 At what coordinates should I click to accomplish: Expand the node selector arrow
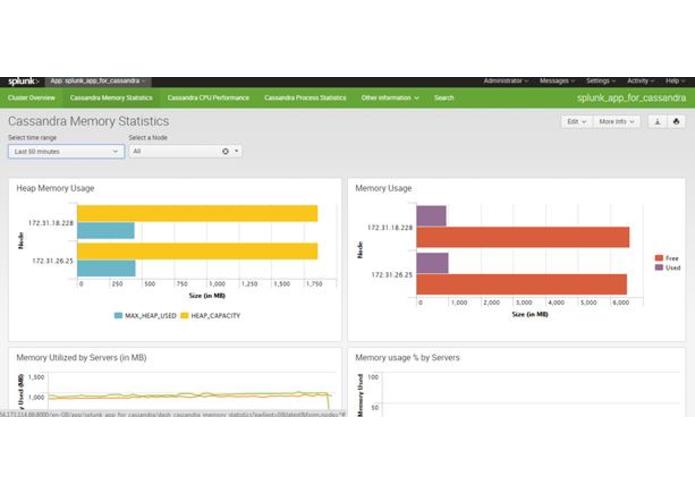tap(237, 152)
